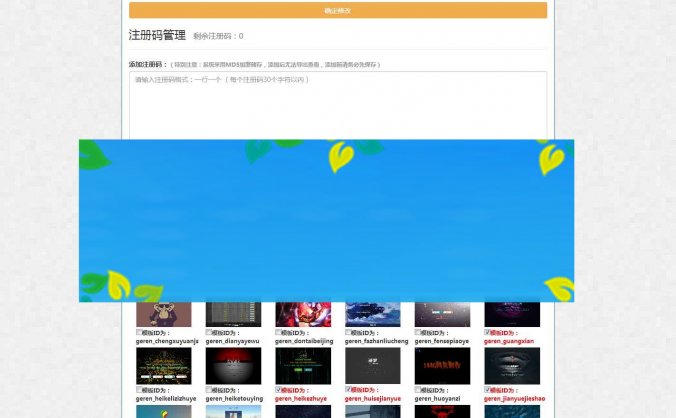This screenshot has width=676, height=418.
Task: Enable the geren_dianyayewu template checkbox
Action: (x=209, y=332)
